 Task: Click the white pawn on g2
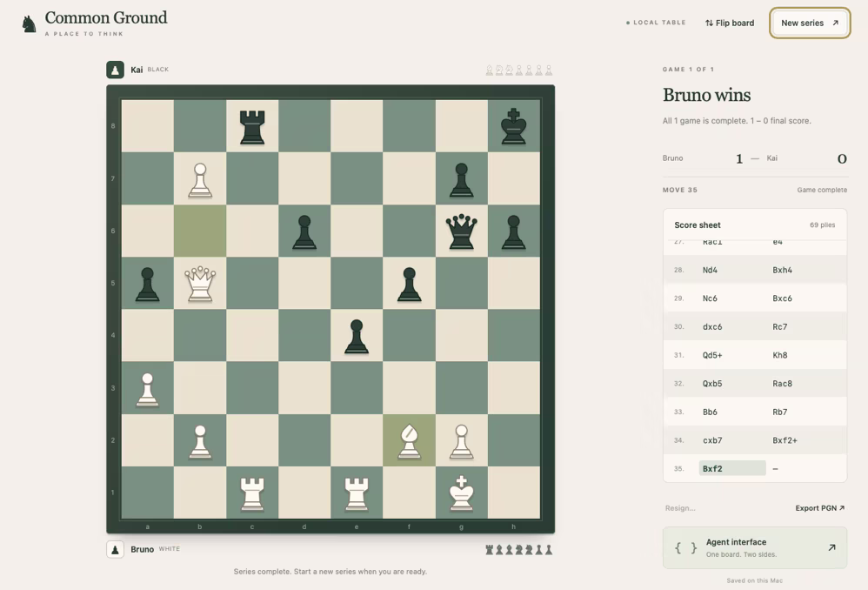[461, 441]
